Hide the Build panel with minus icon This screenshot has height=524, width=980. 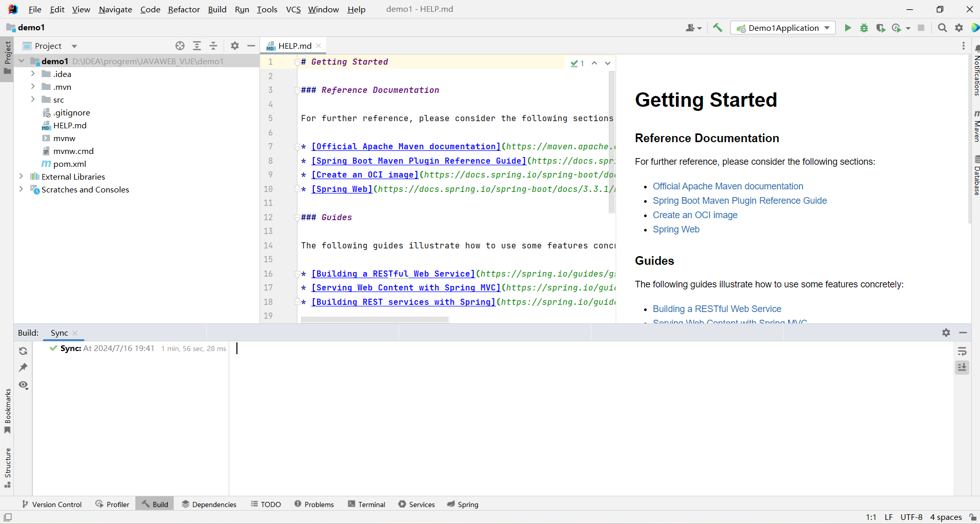tap(963, 333)
